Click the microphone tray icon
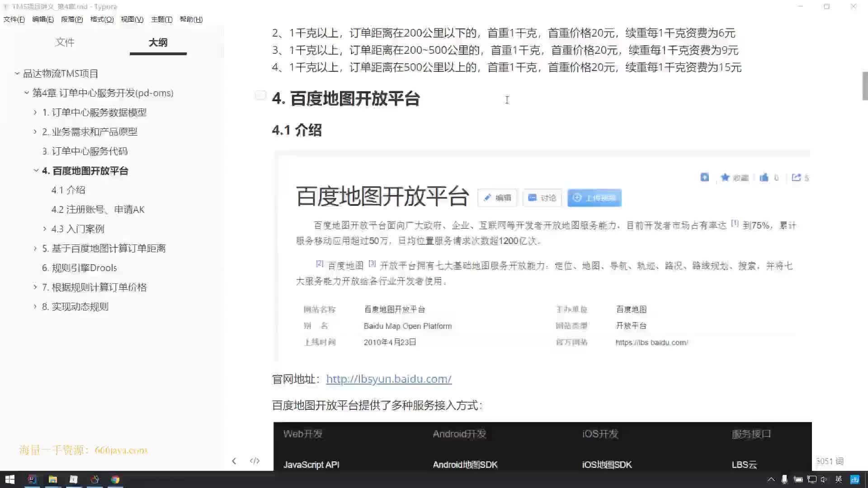868x488 pixels. click(x=784, y=479)
